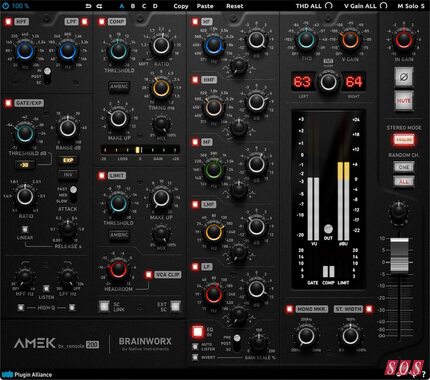This screenshot has height=380, width=430.
Task: Click the MONO MKR. frequency knob
Action: (x=306, y=336)
